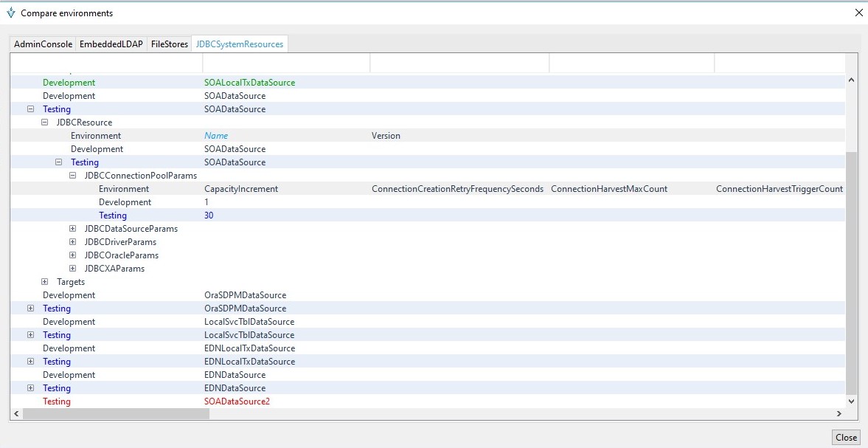Collapse the Testing SOADataSource top-level row

pyautogui.click(x=30, y=109)
